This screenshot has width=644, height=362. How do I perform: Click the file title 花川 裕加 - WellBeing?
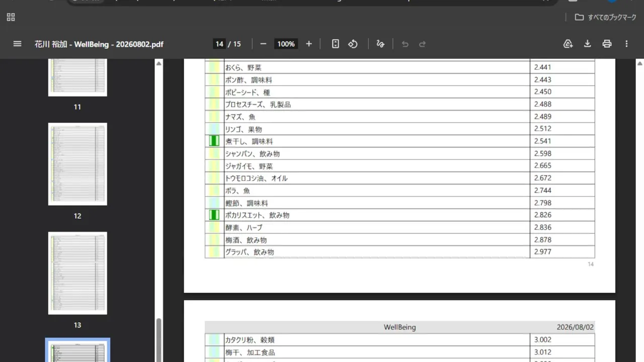pos(99,44)
